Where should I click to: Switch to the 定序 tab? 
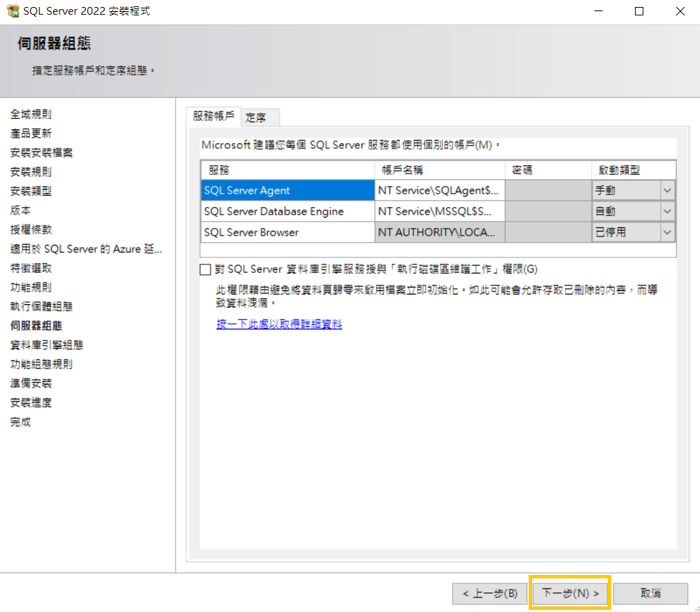tap(260, 118)
